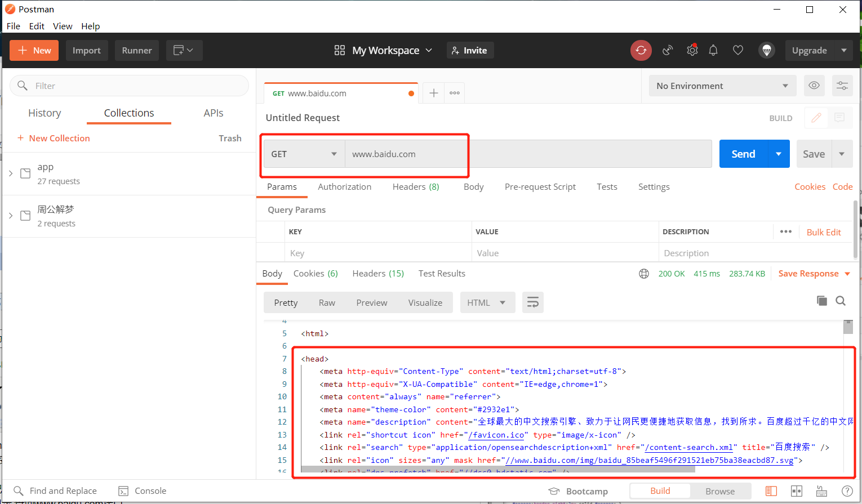This screenshot has width=862, height=504.
Task: Copy the response body to clipboard
Action: pyautogui.click(x=822, y=301)
